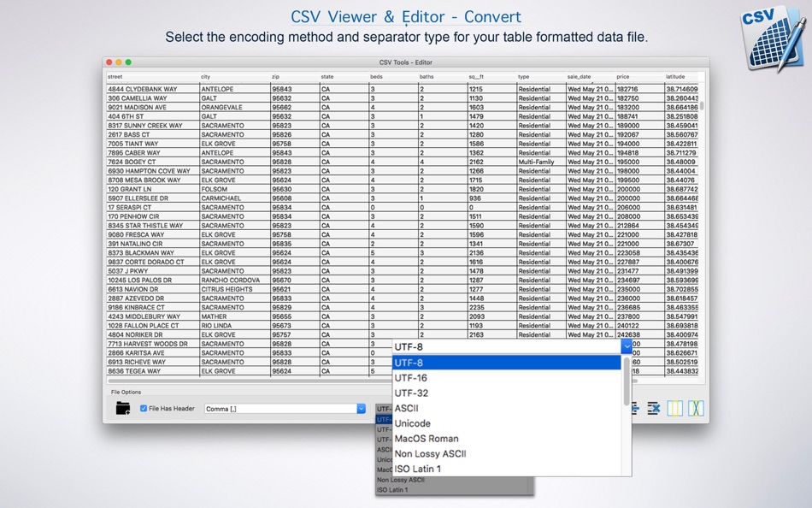
Task: Select cell 4844 CLYDEBANK WAY
Action: 153,89
